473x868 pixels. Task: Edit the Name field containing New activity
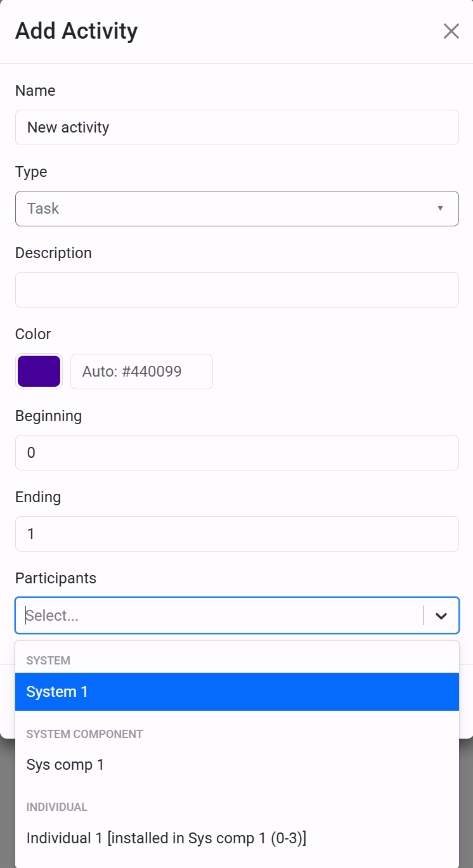237,127
